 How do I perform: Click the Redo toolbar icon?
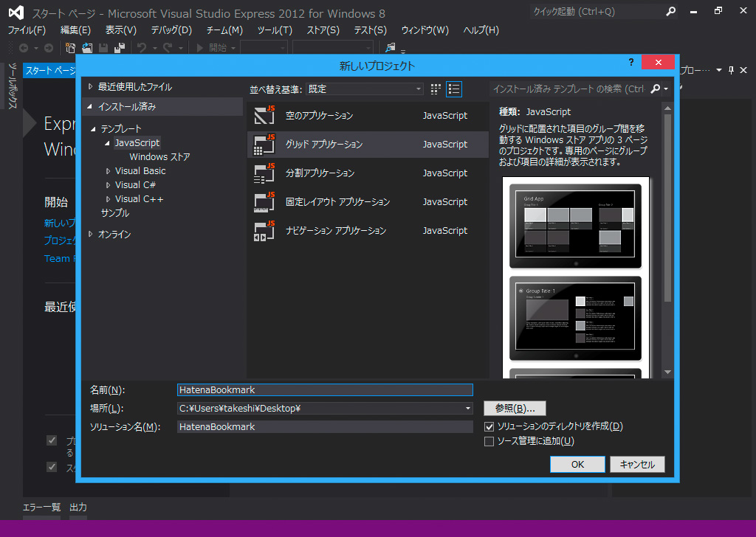168,48
